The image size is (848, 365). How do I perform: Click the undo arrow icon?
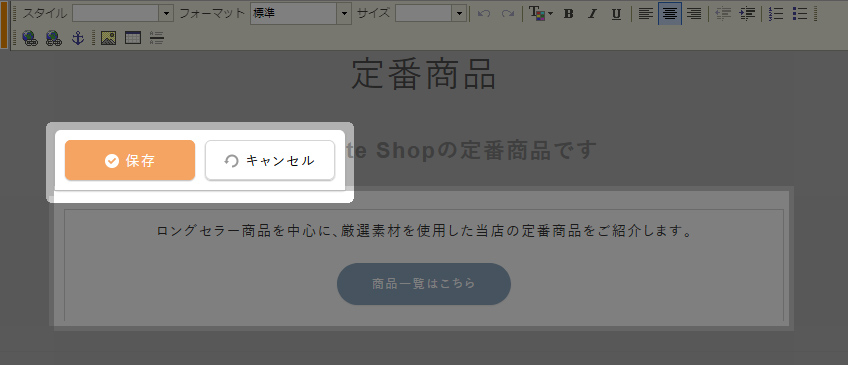tap(484, 14)
